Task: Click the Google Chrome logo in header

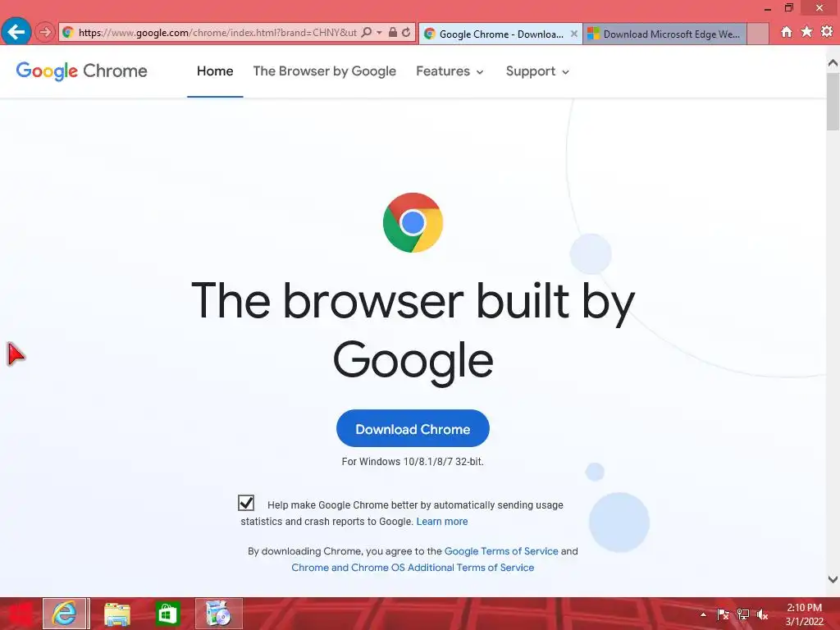Action: (x=81, y=71)
